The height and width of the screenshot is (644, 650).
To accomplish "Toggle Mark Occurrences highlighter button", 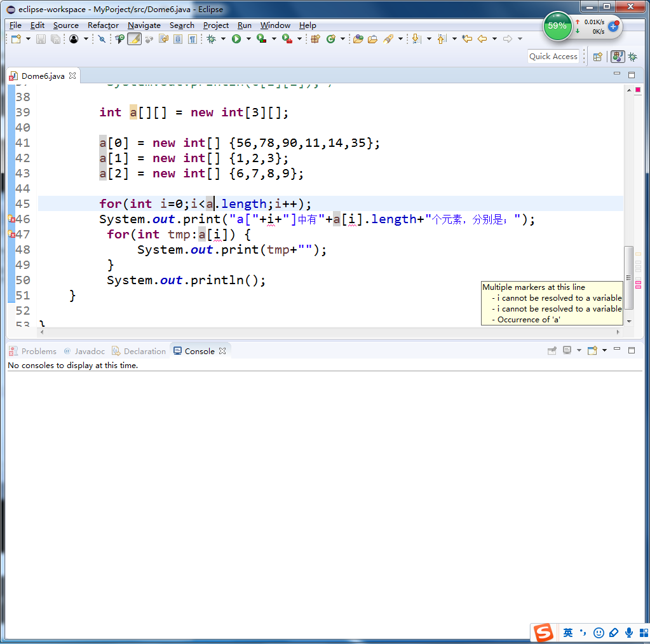I will point(134,39).
